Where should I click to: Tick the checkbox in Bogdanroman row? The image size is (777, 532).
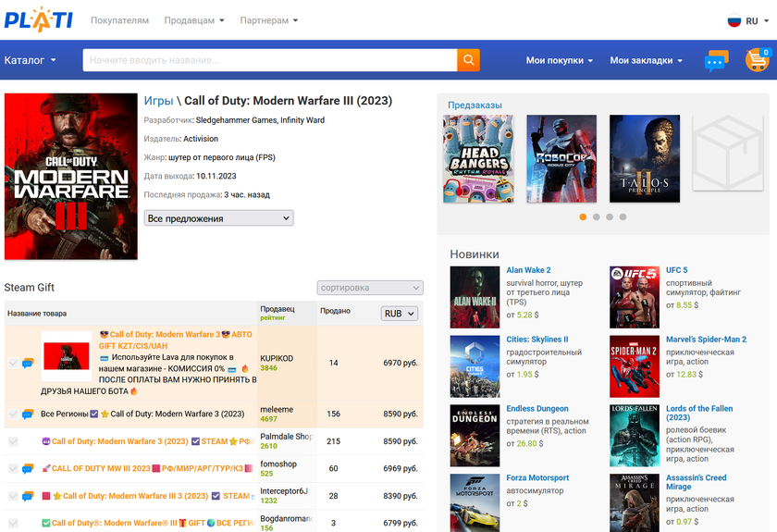(x=13, y=523)
